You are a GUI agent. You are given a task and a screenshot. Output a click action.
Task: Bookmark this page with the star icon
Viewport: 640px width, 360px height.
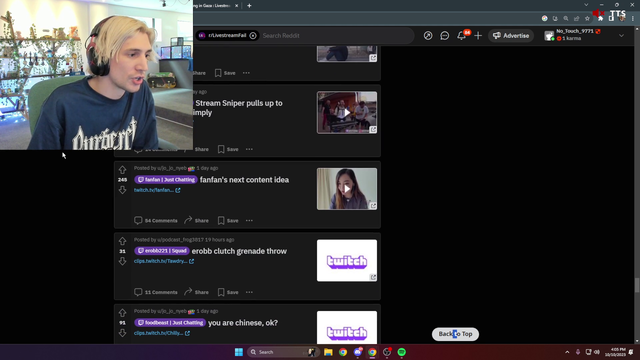(587, 18)
